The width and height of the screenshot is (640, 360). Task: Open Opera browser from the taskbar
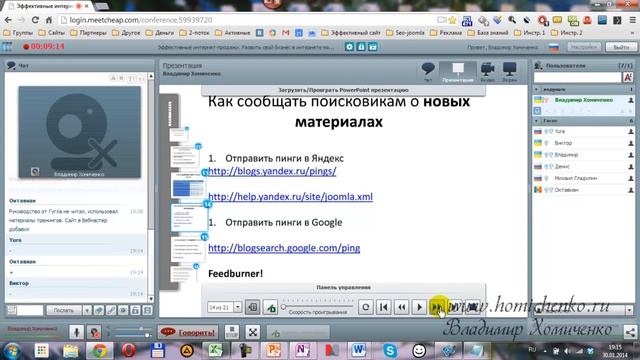click(128, 351)
